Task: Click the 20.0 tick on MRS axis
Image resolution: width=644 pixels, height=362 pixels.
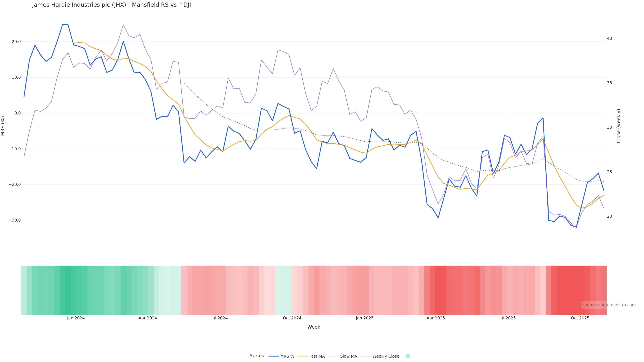Action: click(x=16, y=42)
